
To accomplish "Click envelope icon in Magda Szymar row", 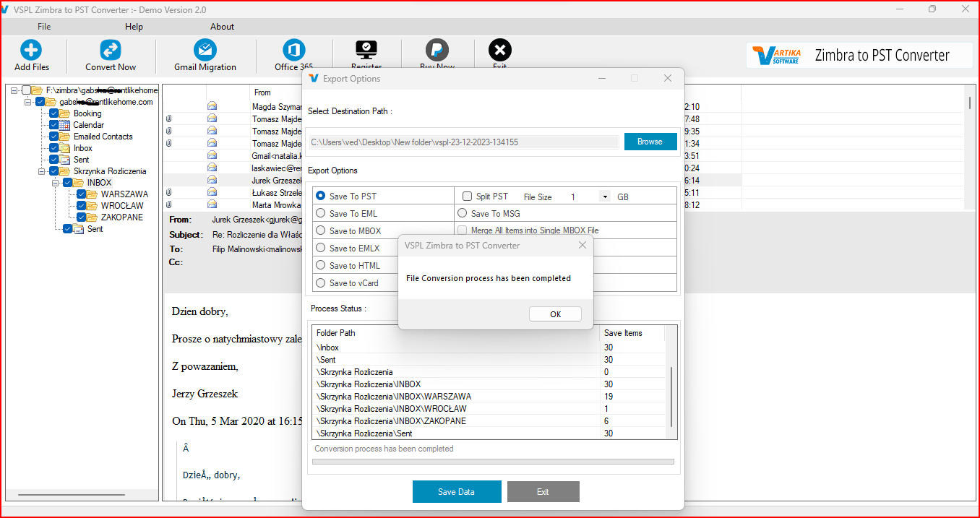I will click(x=212, y=107).
